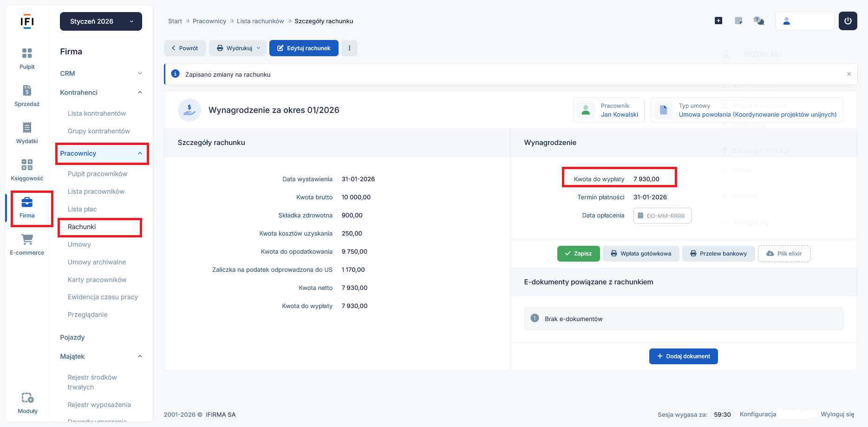The image size is (868, 427).
Task: Click the plus add icon in header
Action: click(x=718, y=21)
